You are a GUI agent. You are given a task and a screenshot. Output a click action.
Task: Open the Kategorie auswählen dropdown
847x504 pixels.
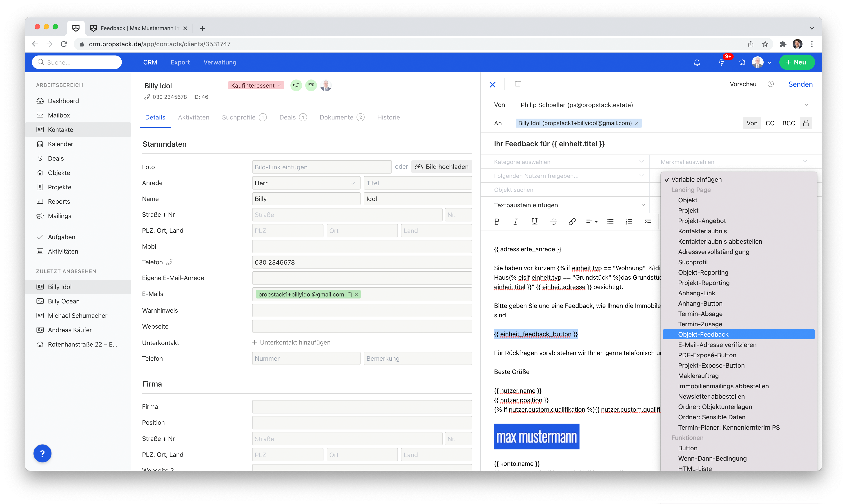point(569,162)
